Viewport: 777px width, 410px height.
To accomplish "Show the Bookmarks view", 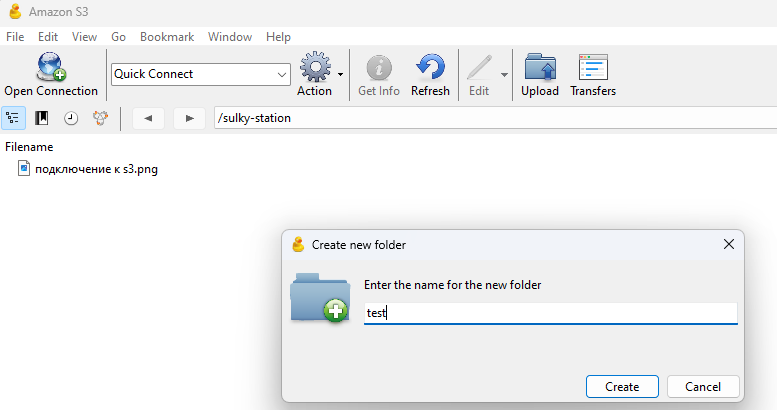I will click(42, 118).
